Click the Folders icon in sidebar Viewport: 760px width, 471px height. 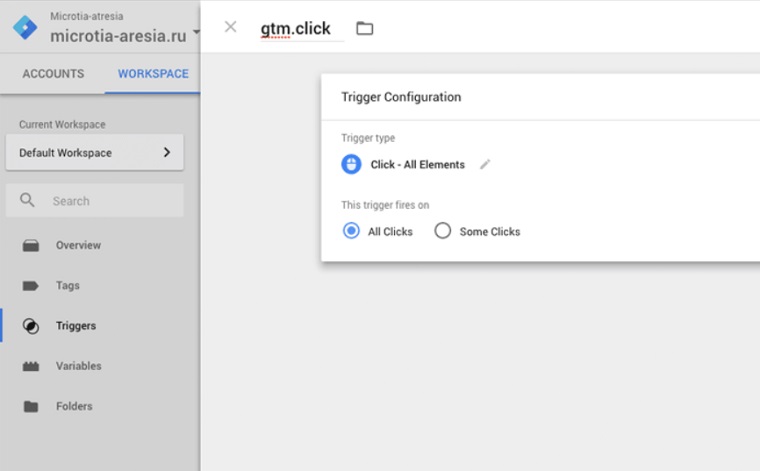click(x=31, y=407)
